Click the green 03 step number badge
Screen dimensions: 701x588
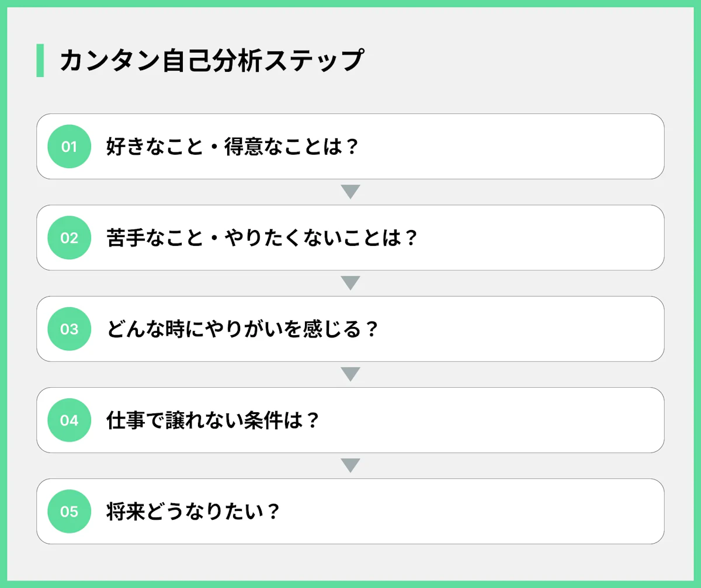point(69,329)
